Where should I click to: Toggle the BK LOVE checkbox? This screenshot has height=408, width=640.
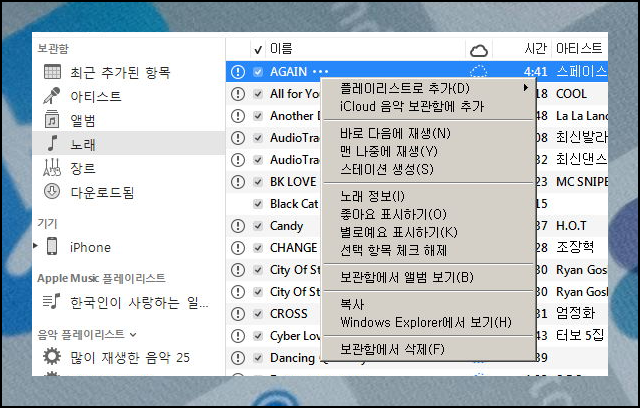click(258, 182)
